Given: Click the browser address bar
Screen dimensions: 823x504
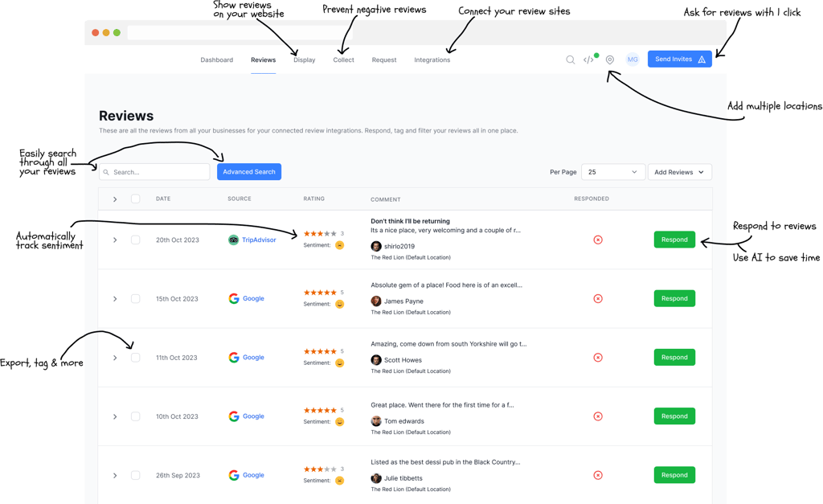Looking at the screenshot, I should point(240,32).
